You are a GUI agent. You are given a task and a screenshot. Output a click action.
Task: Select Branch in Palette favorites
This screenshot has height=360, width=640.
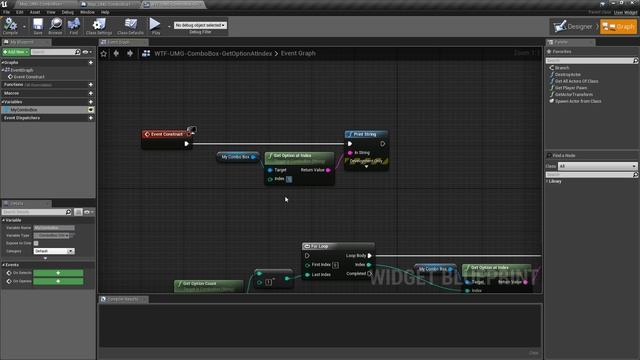562,68
